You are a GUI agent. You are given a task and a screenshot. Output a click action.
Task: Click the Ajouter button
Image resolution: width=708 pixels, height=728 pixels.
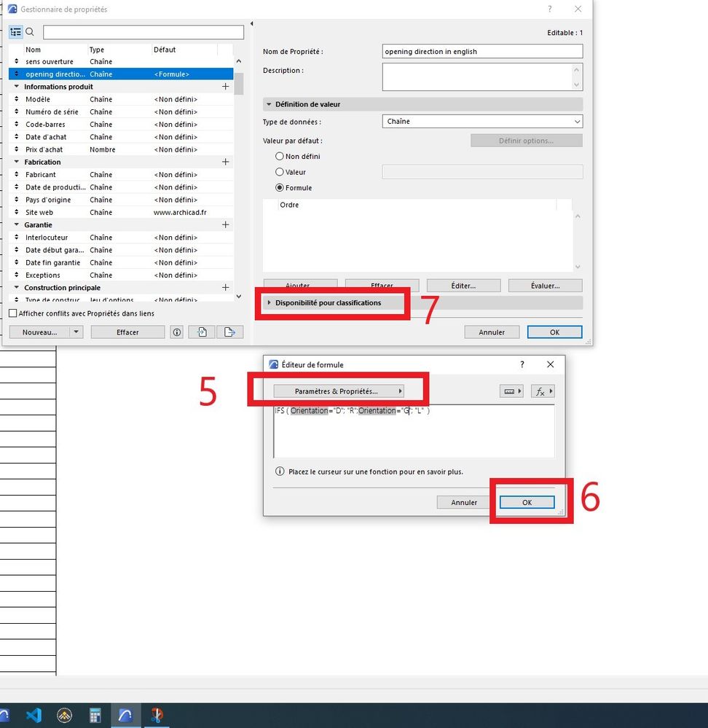300,286
